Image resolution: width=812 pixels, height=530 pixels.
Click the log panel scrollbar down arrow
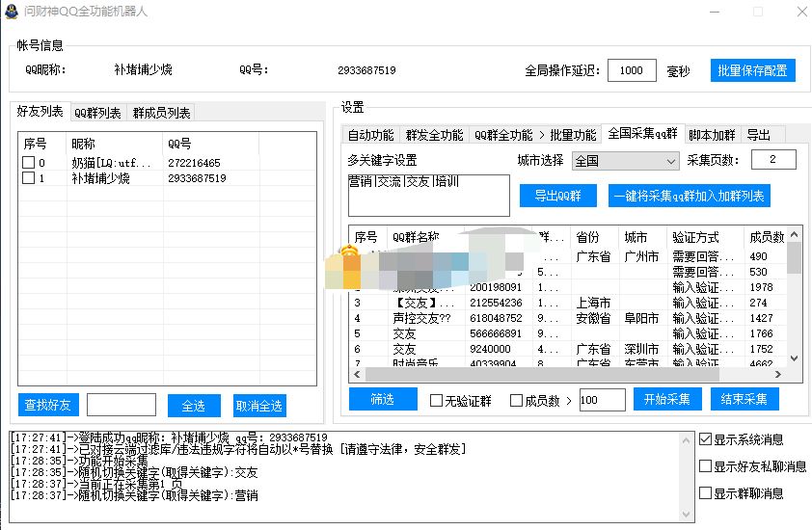coord(686,514)
